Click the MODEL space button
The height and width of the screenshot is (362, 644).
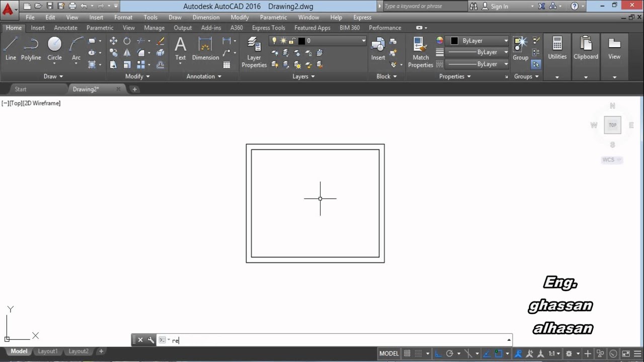pyautogui.click(x=389, y=353)
